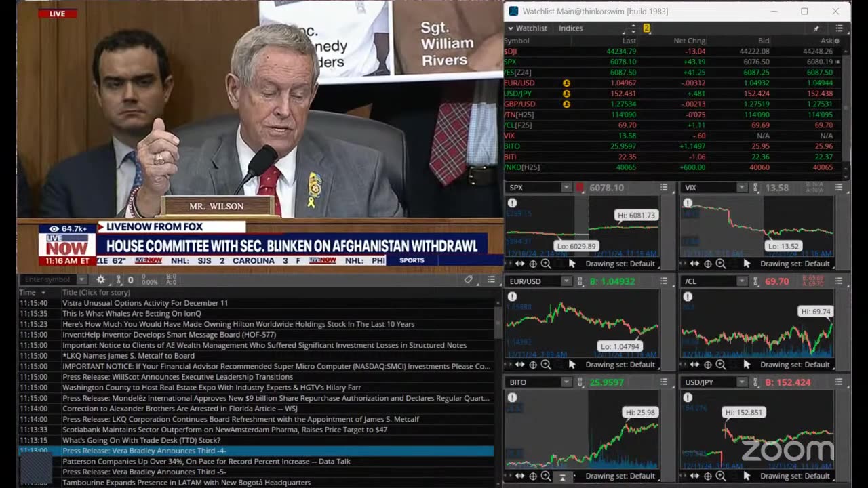868x488 pixels.
Task: Click the tag icon in news panel
Action: click(469, 279)
